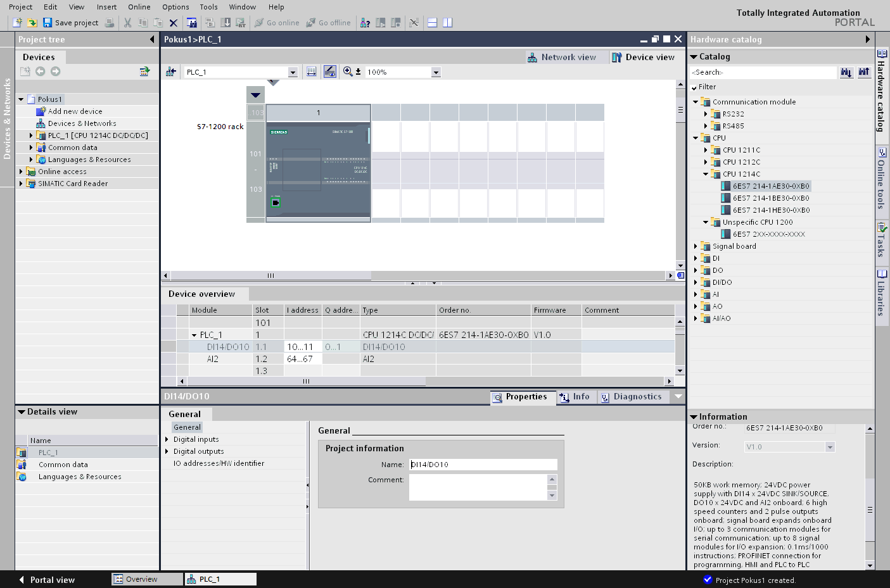Click the PLC CPU module in rack
Screen dimensions: 890x588
[x=318, y=172]
